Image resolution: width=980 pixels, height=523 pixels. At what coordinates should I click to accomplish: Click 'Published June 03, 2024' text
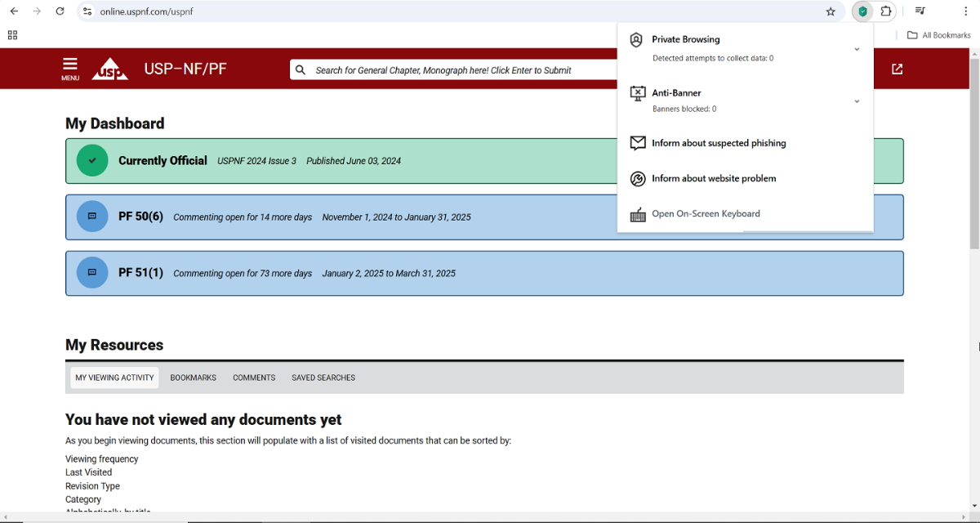click(x=354, y=161)
